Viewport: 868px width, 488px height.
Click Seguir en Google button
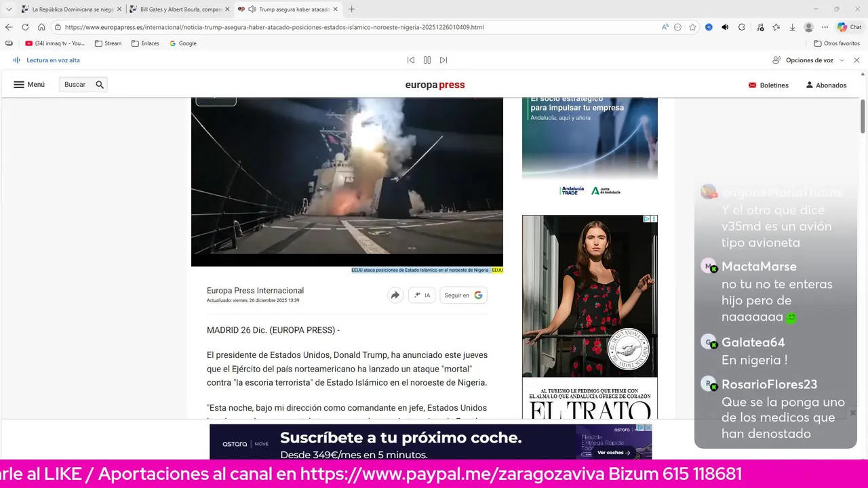pyautogui.click(x=464, y=295)
